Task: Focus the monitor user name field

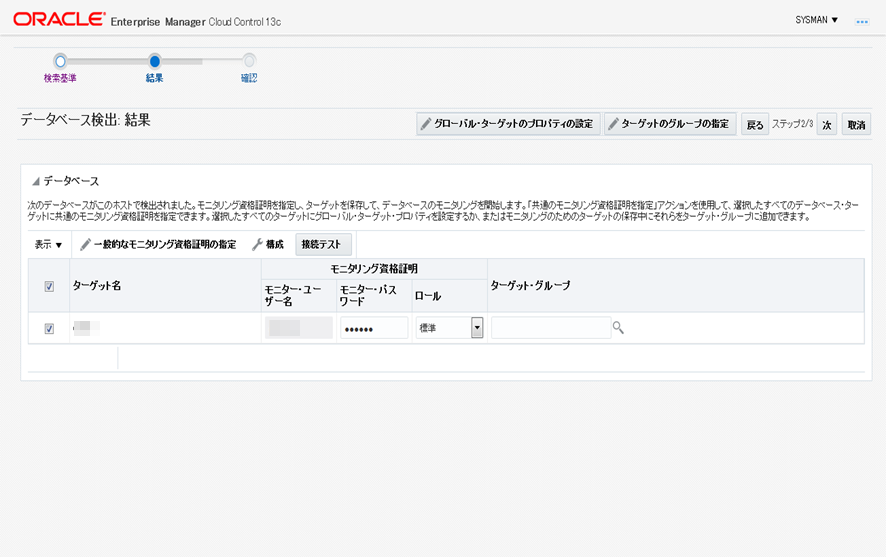Action: point(299,328)
